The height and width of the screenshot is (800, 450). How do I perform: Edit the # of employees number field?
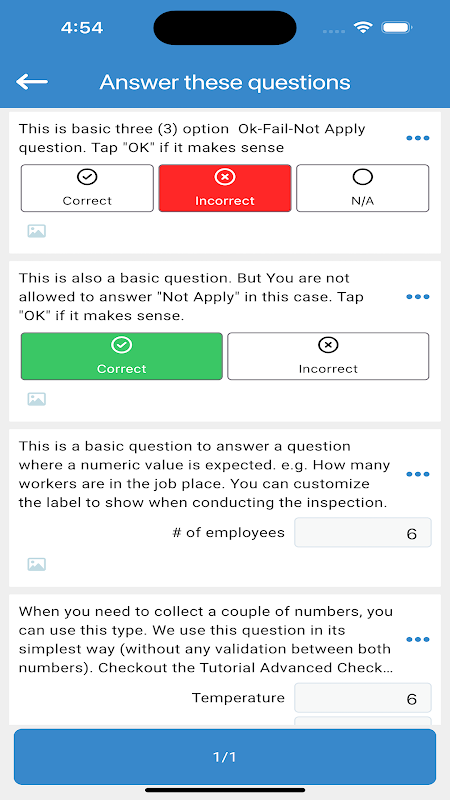click(363, 533)
